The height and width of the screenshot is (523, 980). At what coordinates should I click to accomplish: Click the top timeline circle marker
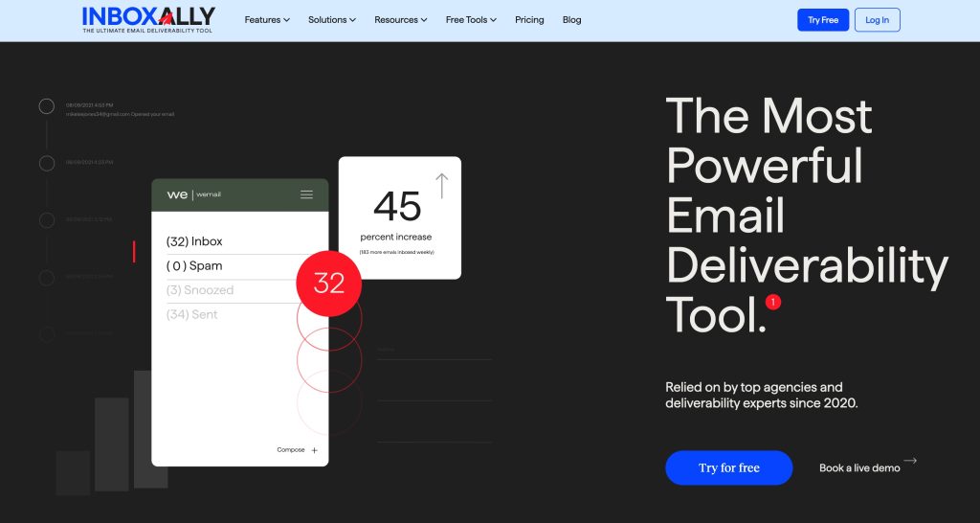tap(47, 106)
